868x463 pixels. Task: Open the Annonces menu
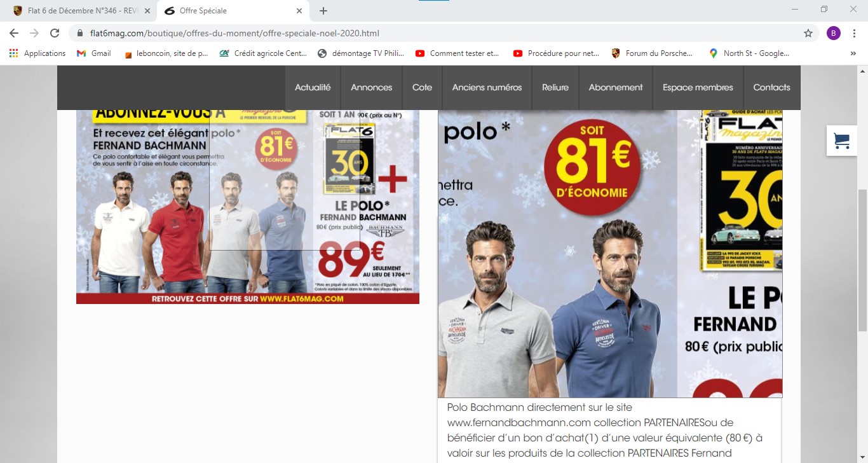point(372,88)
